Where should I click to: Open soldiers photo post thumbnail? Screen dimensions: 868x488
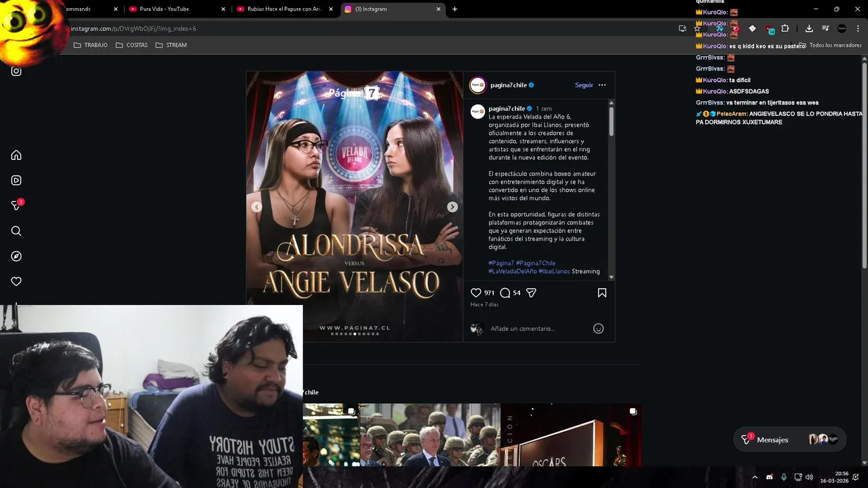click(429, 435)
